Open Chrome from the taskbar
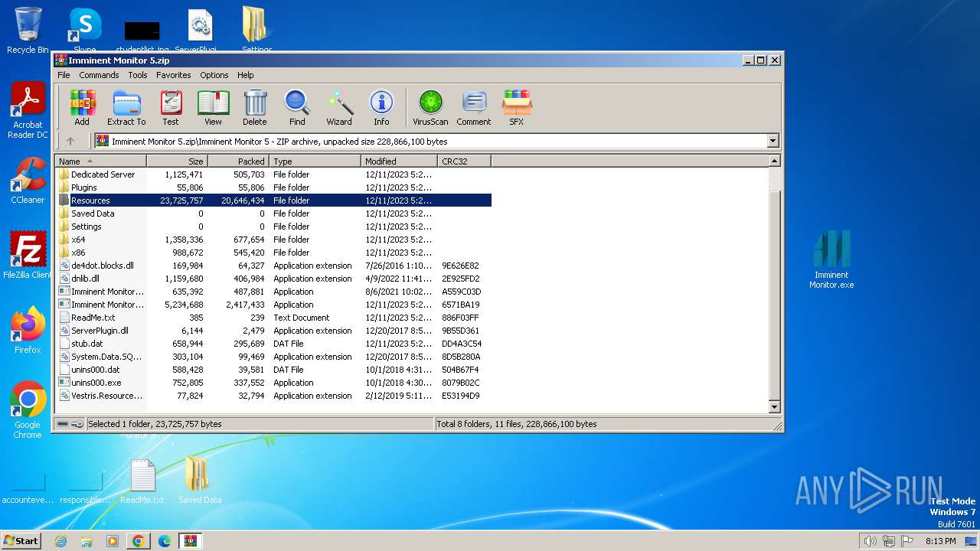980x551 pixels. (139, 541)
